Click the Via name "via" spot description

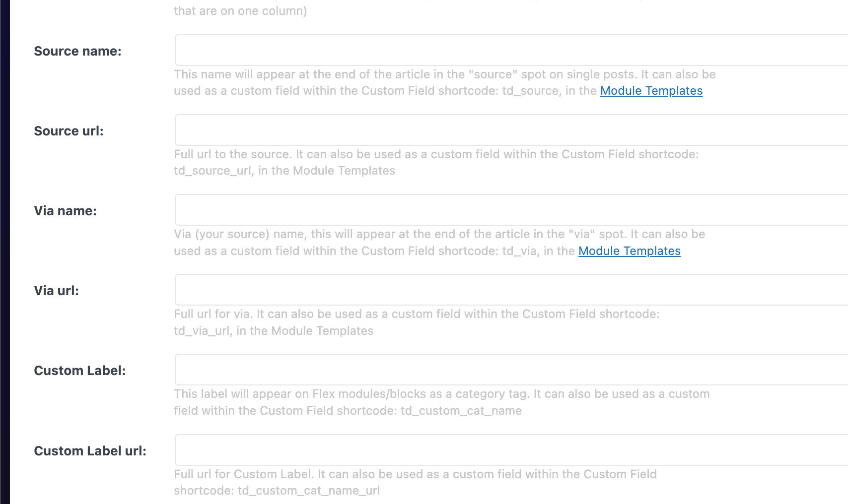tap(439, 243)
